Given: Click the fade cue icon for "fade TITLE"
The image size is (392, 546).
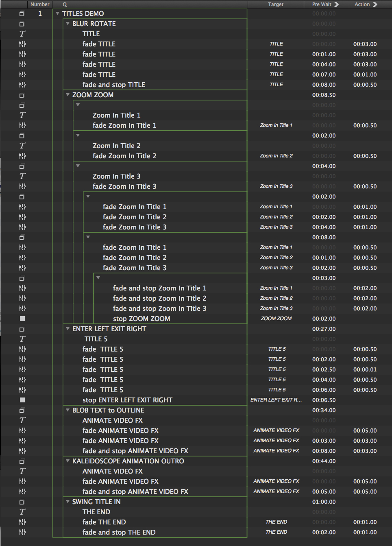Looking at the screenshot, I should [22, 44].
